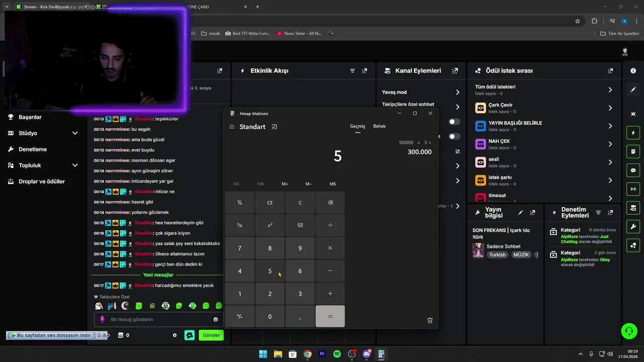Viewport: 644px width, 362px height.
Task: Open Yavaş mod settings chevron
Action: [x=457, y=93]
